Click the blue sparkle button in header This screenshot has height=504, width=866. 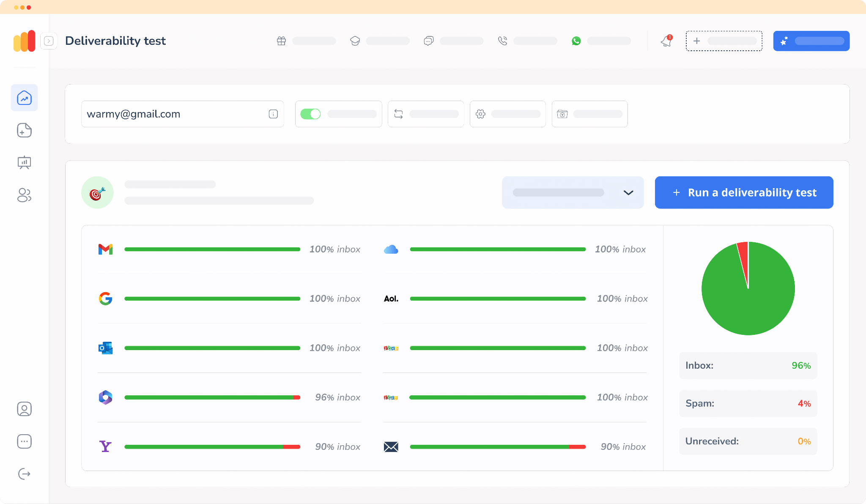(811, 41)
